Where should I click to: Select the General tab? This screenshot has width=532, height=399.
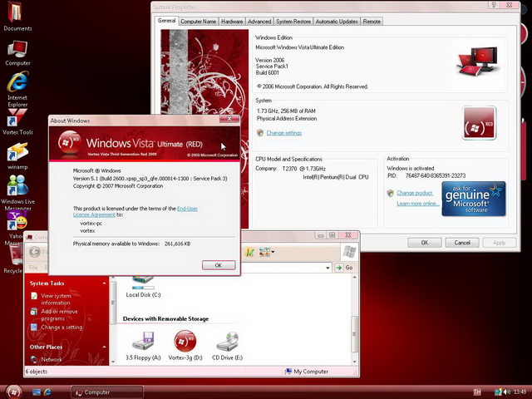(166, 21)
